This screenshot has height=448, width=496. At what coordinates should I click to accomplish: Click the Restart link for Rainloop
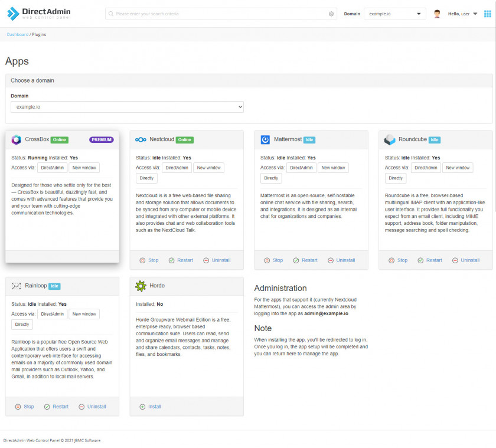point(60,407)
